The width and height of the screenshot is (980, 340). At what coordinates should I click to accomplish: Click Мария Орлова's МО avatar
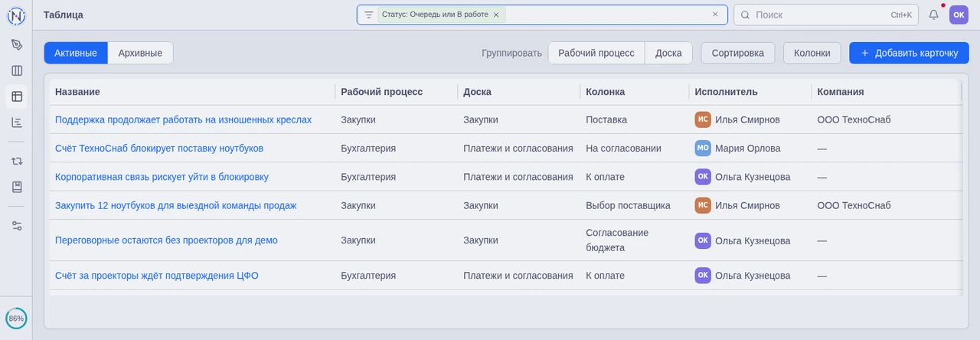click(x=703, y=148)
